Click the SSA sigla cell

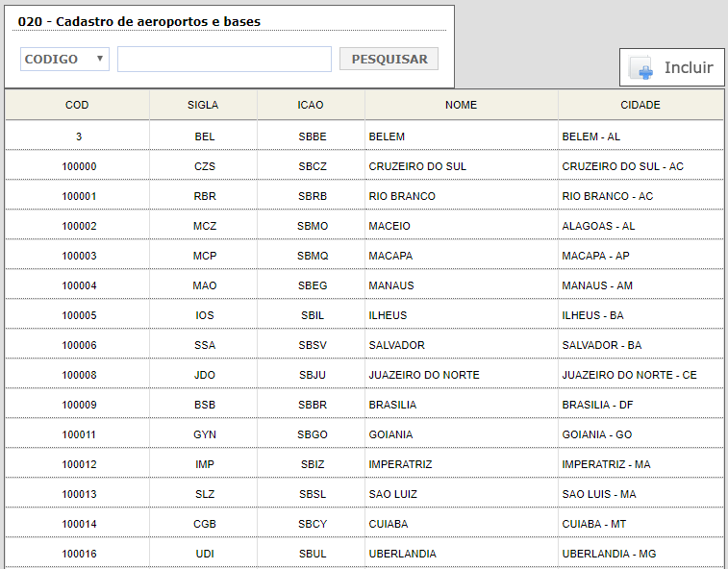tap(204, 345)
